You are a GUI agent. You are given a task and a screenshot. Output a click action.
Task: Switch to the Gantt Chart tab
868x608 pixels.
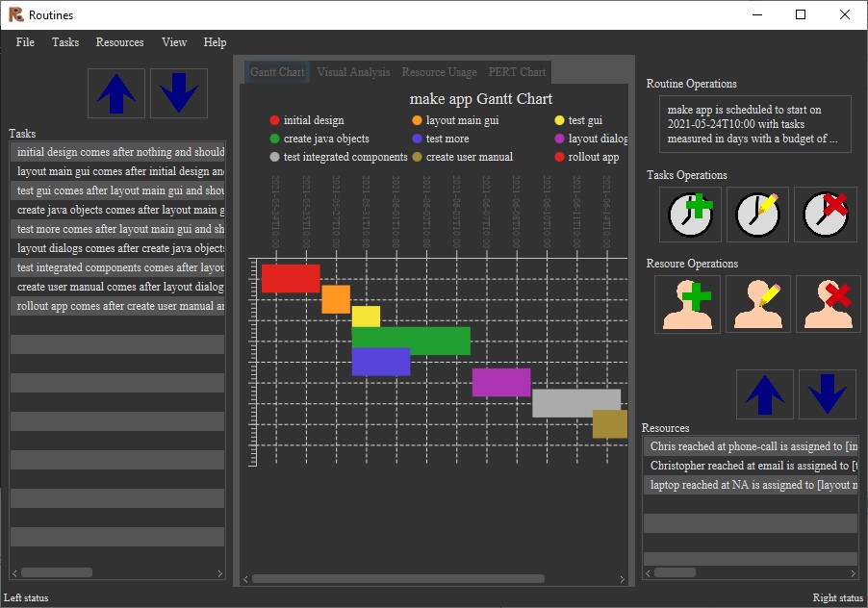(x=277, y=72)
